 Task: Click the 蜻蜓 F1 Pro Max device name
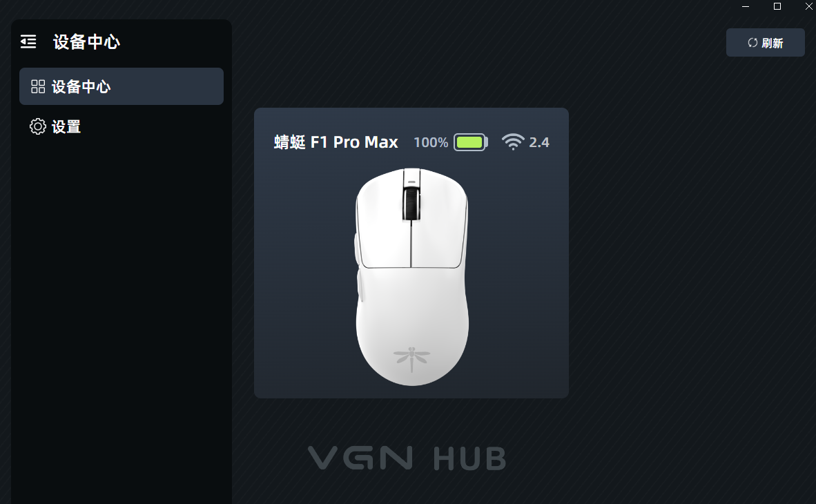tap(336, 142)
